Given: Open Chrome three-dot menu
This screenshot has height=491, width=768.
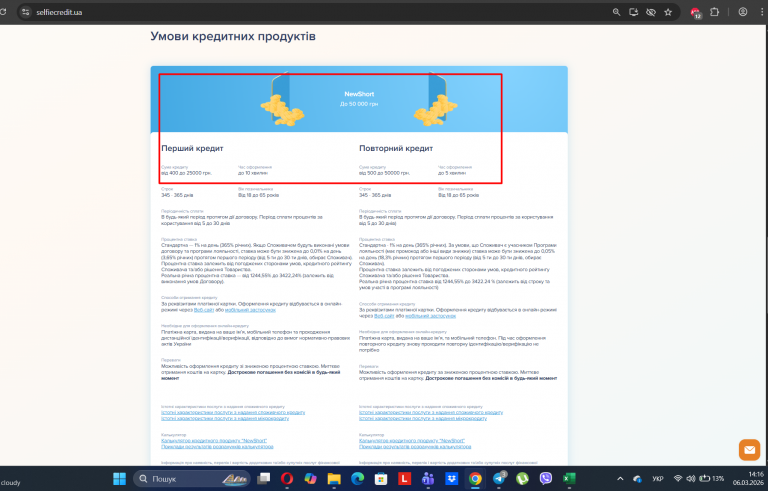Looking at the screenshot, I should (763, 12).
